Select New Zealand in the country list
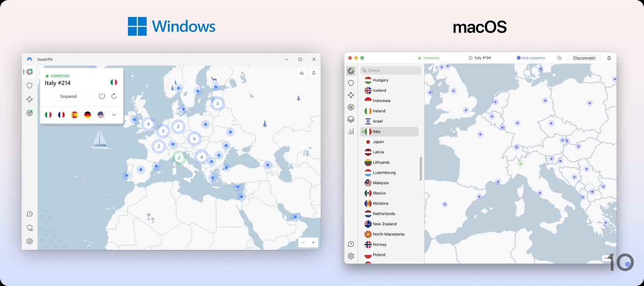Screen dimensions: 644x286 pyautogui.click(x=389, y=224)
